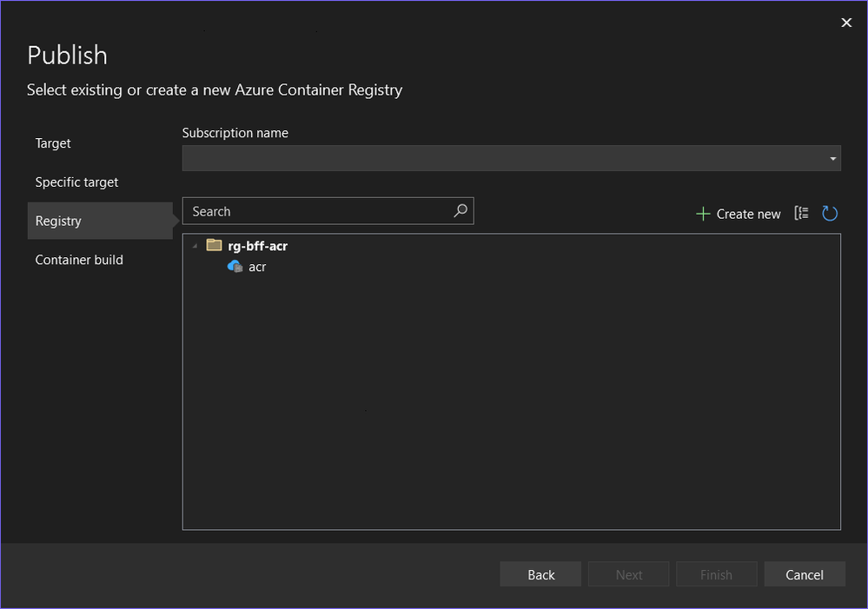This screenshot has width=868, height=609.
Task: Click the Create new link text
Action: pyautogui.click(x=748, y=215)
